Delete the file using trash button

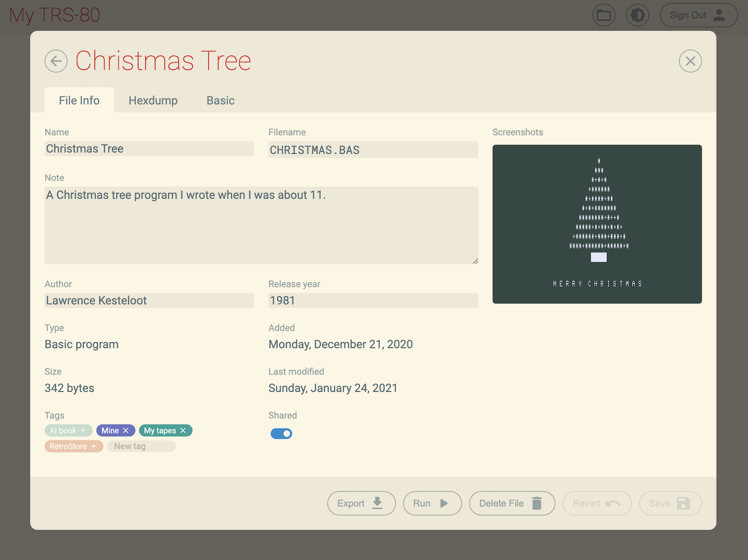511,503
